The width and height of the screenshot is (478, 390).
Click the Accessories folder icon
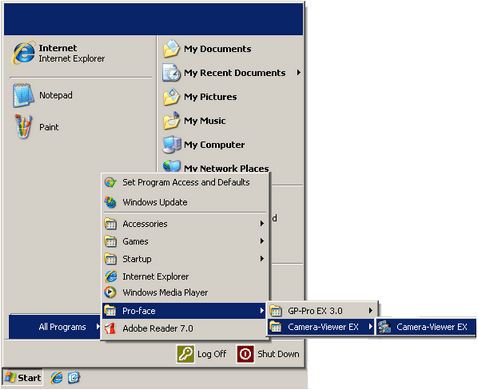(x=110, y=224)
